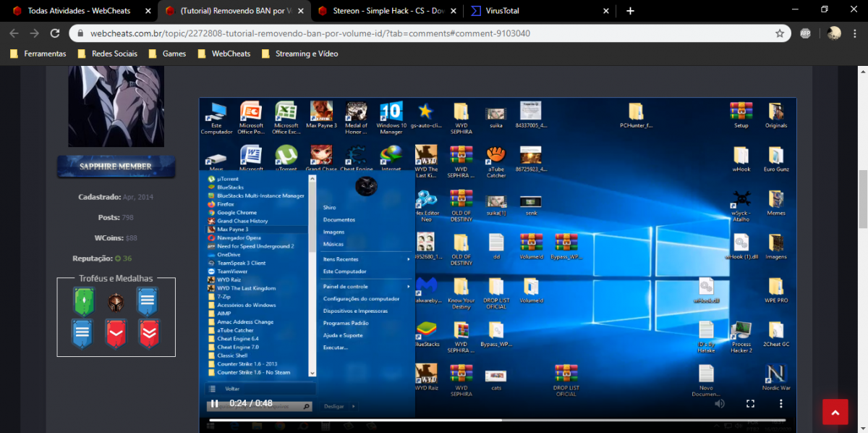
Task: Switch to the Todas Atividades - WebCheats tab
Action: coord(78,11)
